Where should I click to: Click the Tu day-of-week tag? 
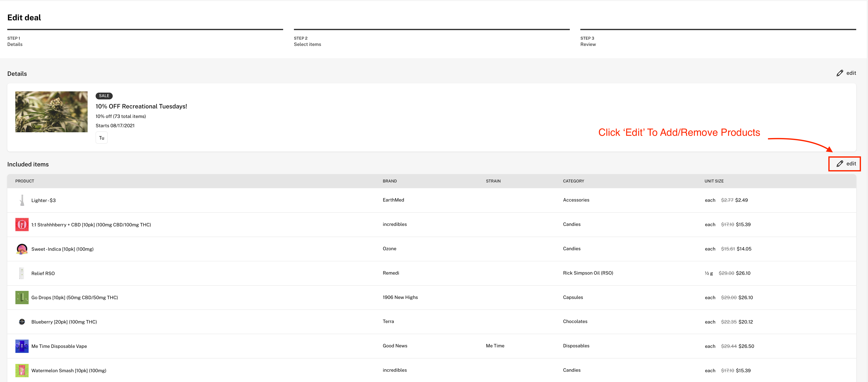tap(101, 138)
